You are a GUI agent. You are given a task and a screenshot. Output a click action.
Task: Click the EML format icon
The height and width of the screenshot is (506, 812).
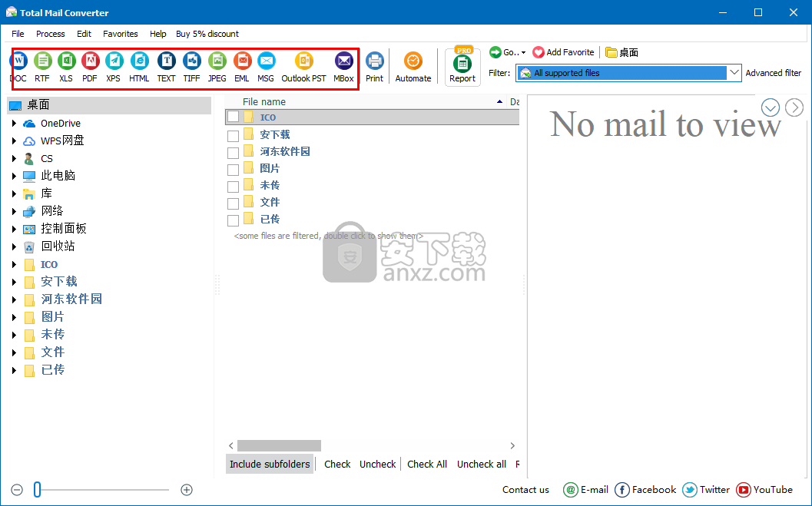click(x=242, y=67)
